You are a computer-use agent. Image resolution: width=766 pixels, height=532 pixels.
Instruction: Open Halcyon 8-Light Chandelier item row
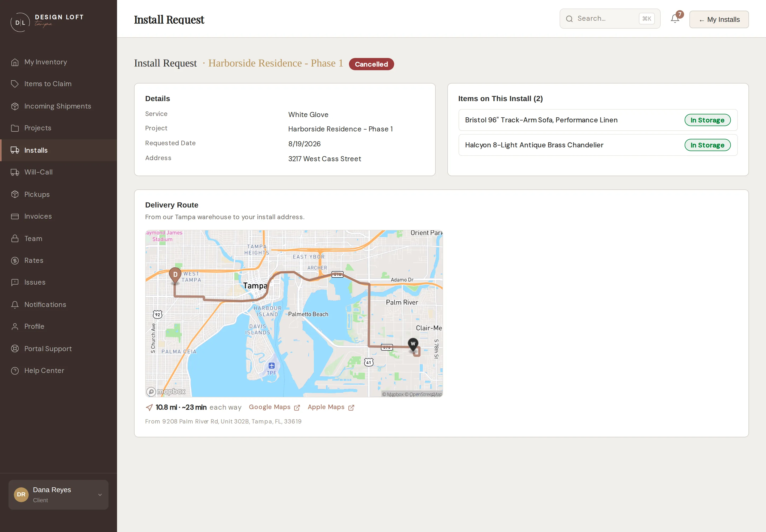tap(598, 145)
